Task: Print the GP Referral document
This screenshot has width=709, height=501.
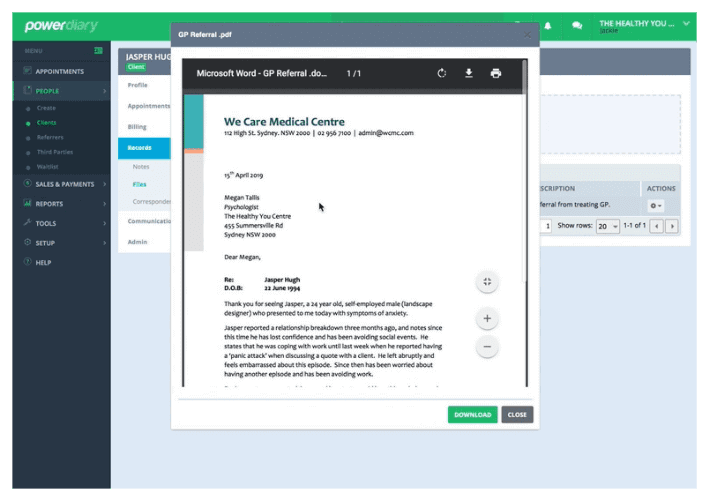Action: tap(496, 73)
